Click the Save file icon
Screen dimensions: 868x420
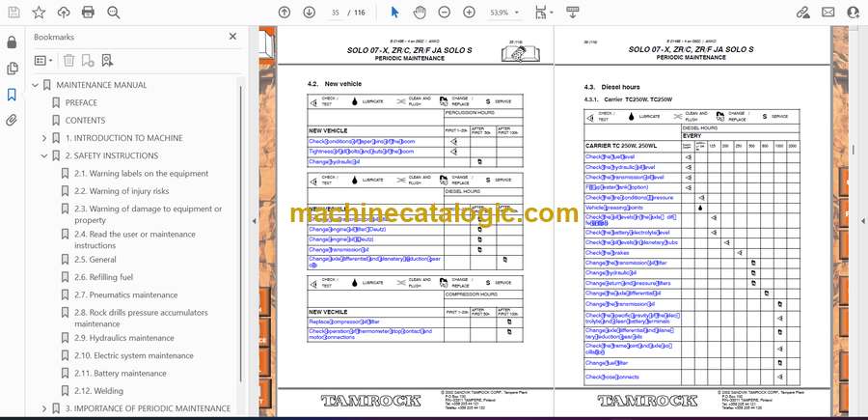[14, 13]
